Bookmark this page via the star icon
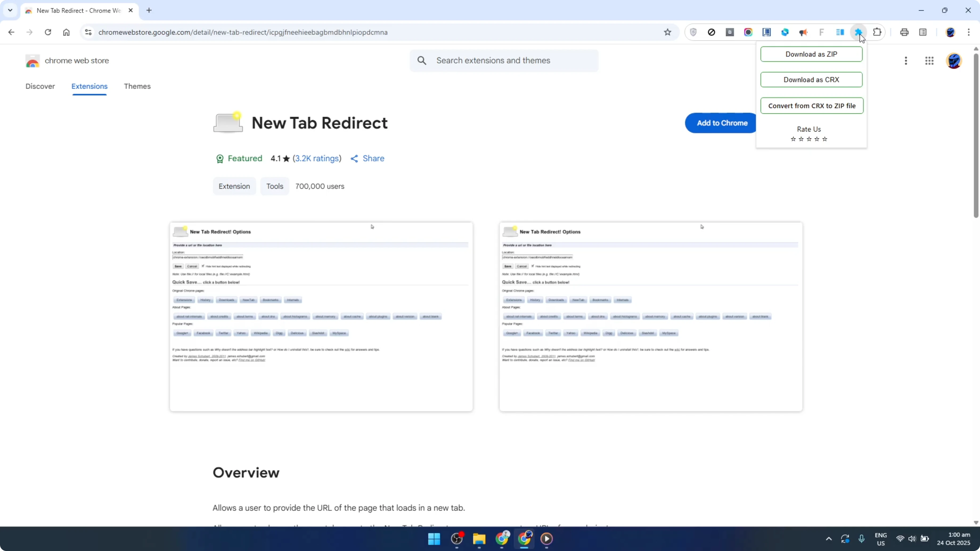Viewport: 980px width, 551px height. 668,32
